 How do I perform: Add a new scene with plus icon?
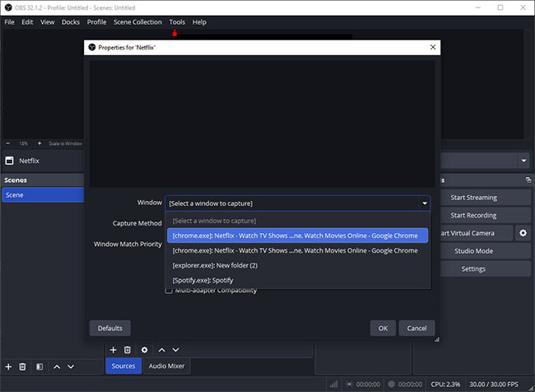point(8,366)
